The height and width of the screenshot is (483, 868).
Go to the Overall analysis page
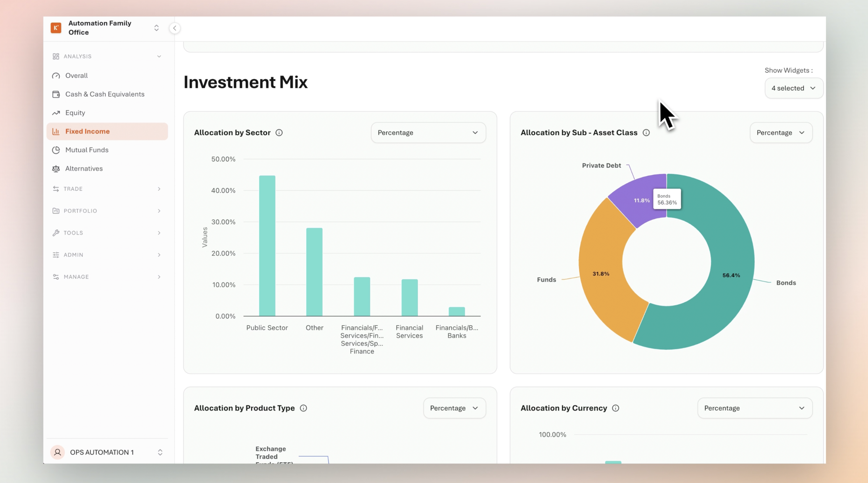tap(107, 76)
